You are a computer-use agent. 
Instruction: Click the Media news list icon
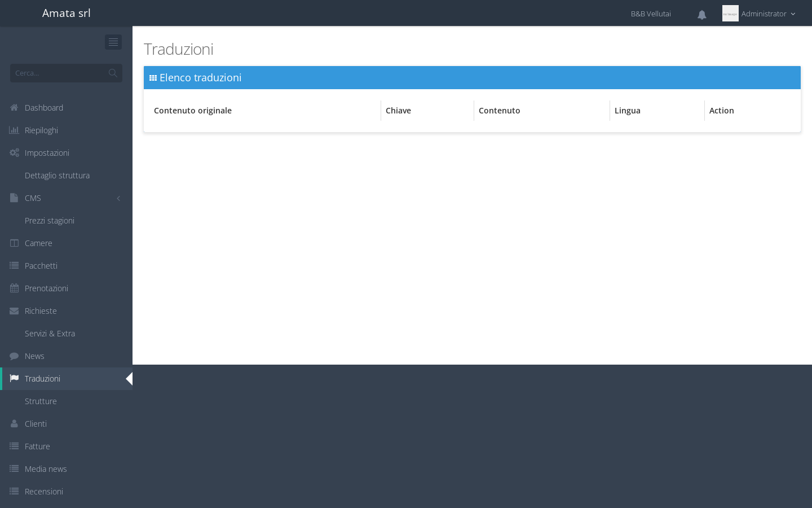(14, 469)
